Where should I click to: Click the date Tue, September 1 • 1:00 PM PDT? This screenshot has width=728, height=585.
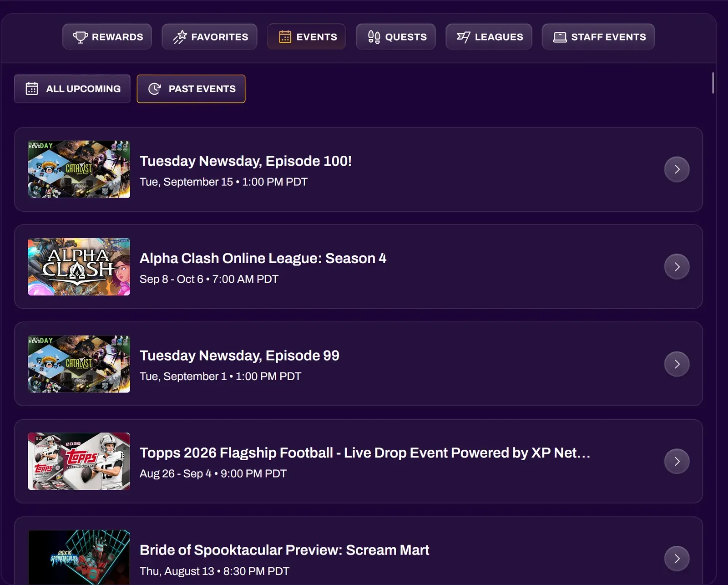coord(220,376)
